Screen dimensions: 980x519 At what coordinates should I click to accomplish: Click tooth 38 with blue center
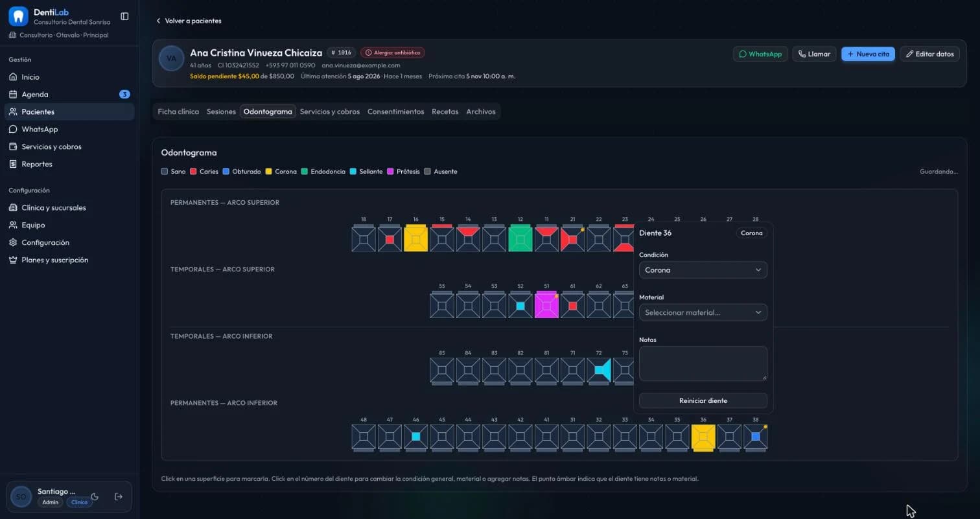coord(755,437)
